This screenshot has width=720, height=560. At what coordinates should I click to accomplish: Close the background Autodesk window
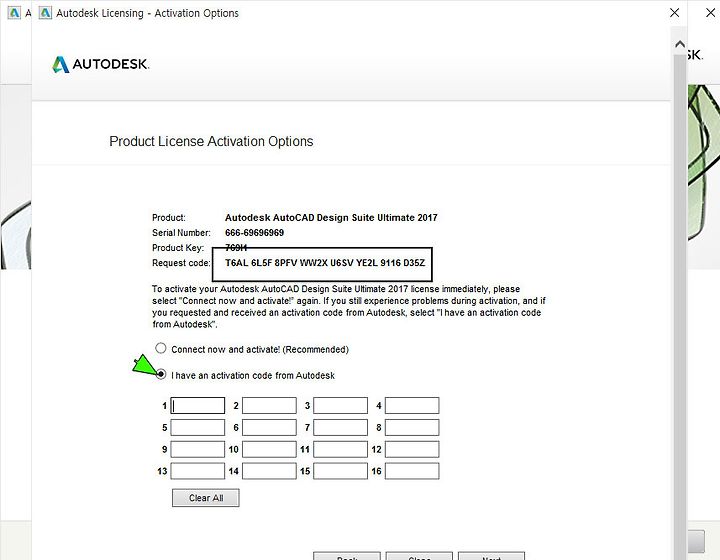710,13
